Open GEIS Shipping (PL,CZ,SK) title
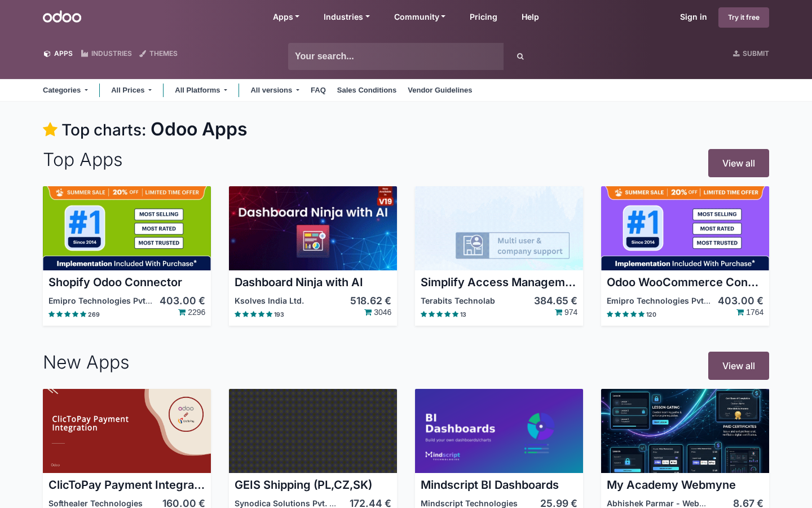 tap(303, 485)
